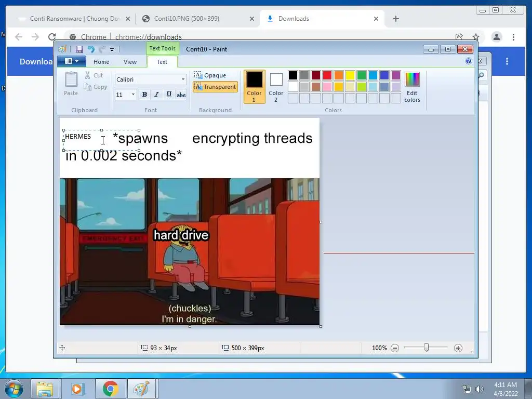
Task: Click the Undo arrow in Paint's title bar
Action: coord(91,49)
